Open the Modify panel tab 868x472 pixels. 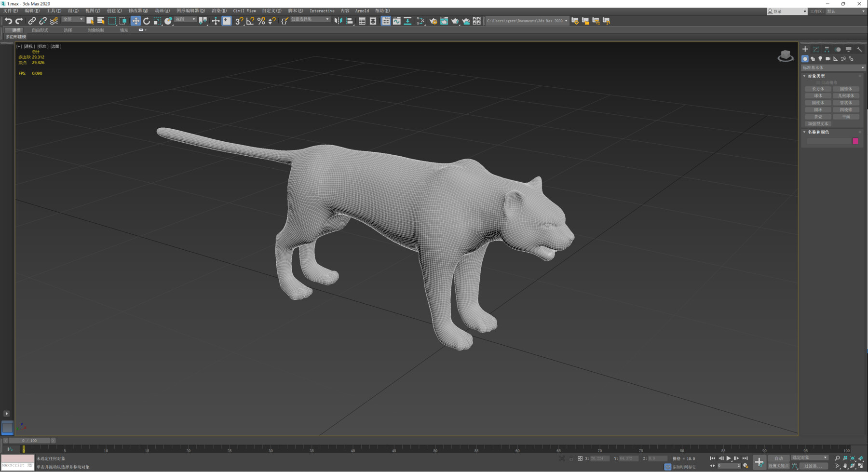[815, 49]
